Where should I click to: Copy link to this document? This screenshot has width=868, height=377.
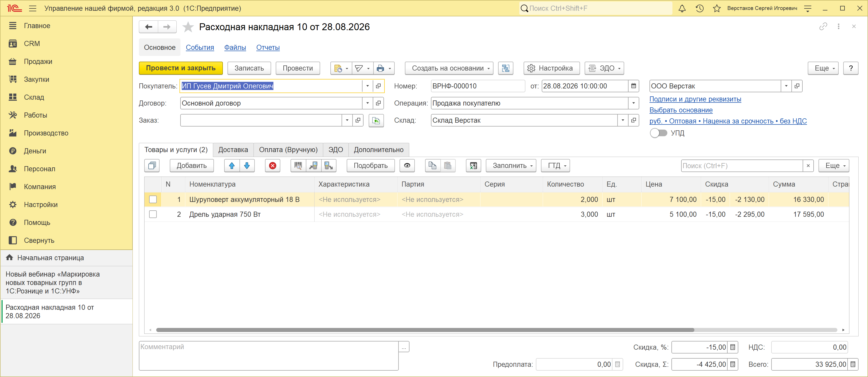[x=823, y=26]
